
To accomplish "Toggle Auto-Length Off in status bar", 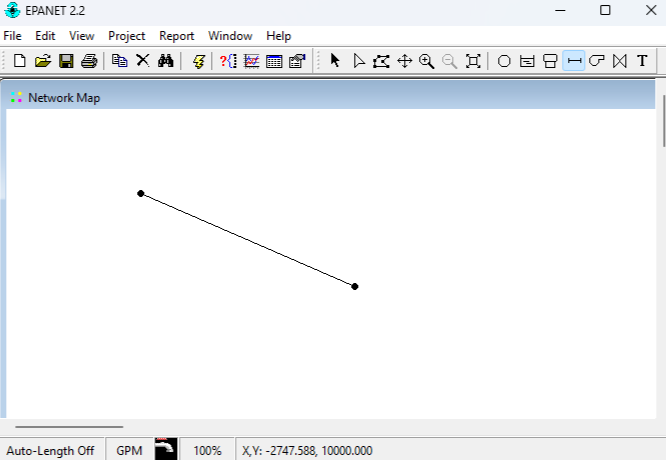I will [x=52, y=450].
